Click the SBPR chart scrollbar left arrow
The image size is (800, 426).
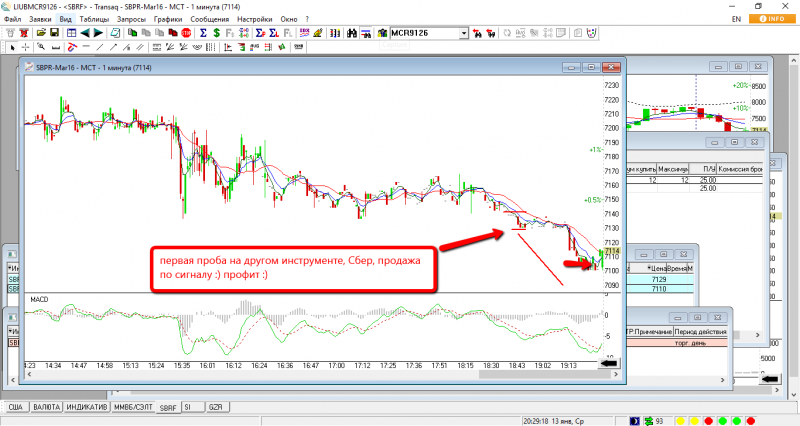[29, 374]
